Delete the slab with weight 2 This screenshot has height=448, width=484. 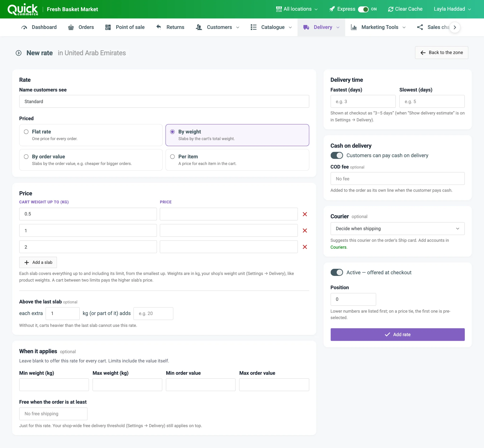coord(305,247)
